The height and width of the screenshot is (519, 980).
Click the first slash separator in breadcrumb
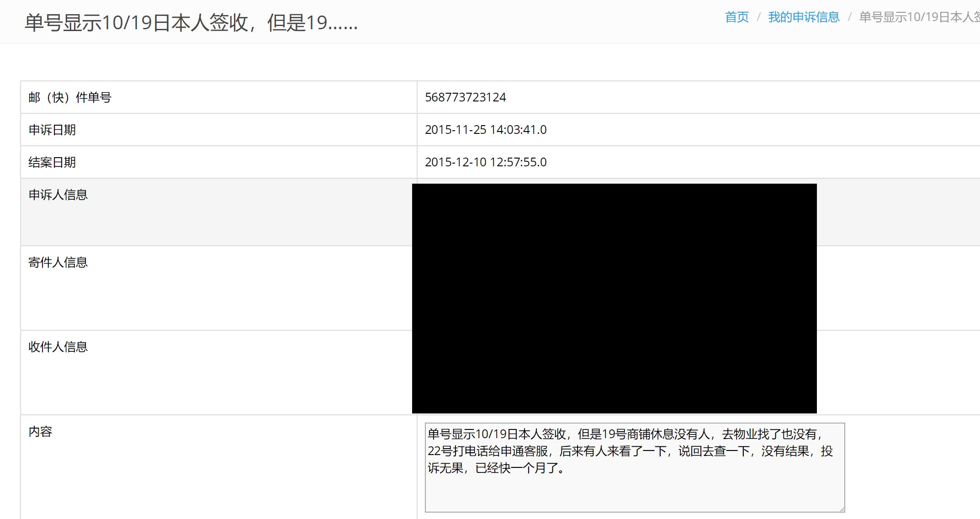click(758, 17)
